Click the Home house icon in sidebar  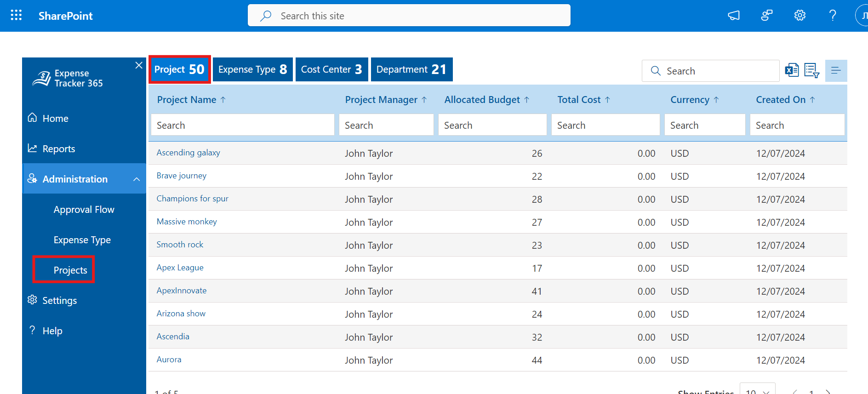32,118
